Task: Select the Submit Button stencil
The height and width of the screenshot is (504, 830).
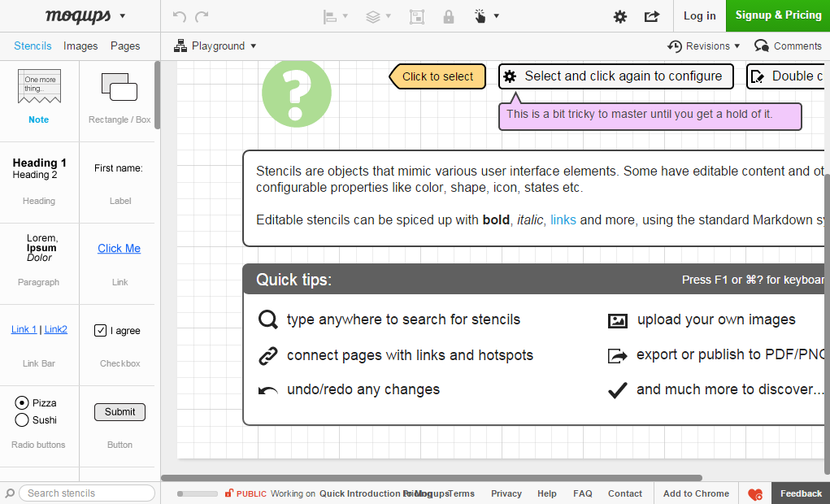Action: 120,412
